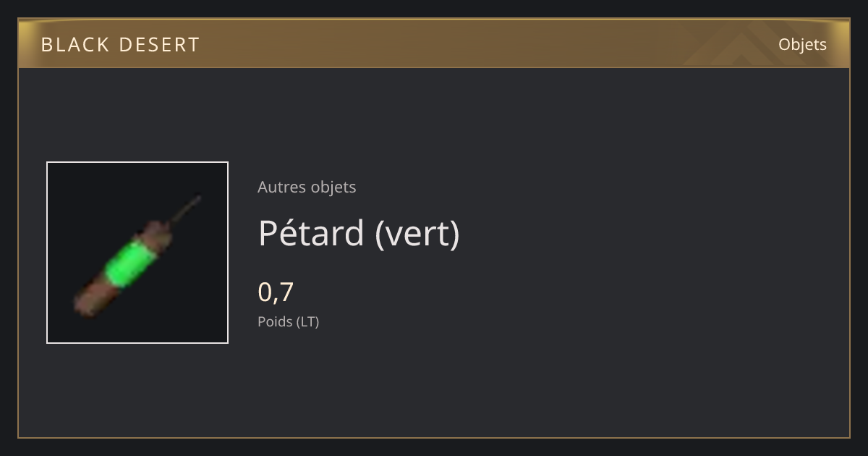Select the Autres objets category

click(x=307, y=187)
